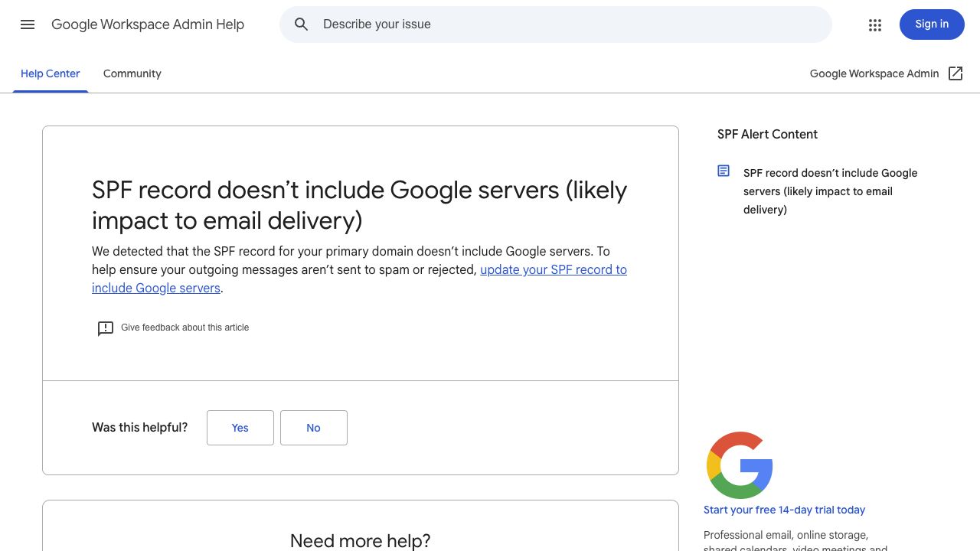Click the SPF Alert Content heading
This screenshot has height=551, width=980.
coord(767,134)
